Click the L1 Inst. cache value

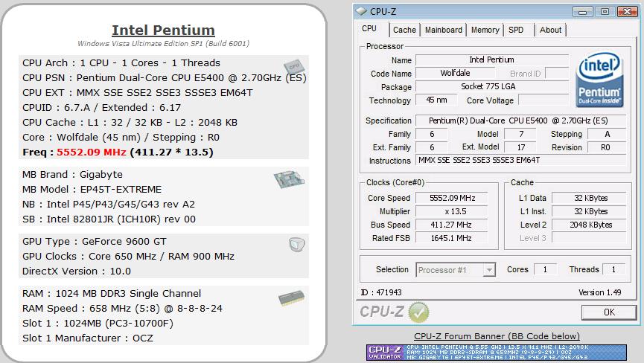(589, 212)
